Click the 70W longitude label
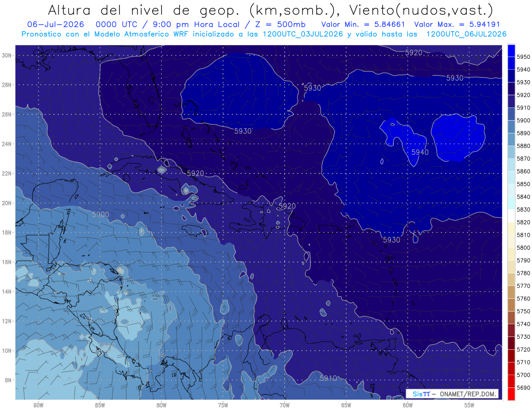 point(285,406)
